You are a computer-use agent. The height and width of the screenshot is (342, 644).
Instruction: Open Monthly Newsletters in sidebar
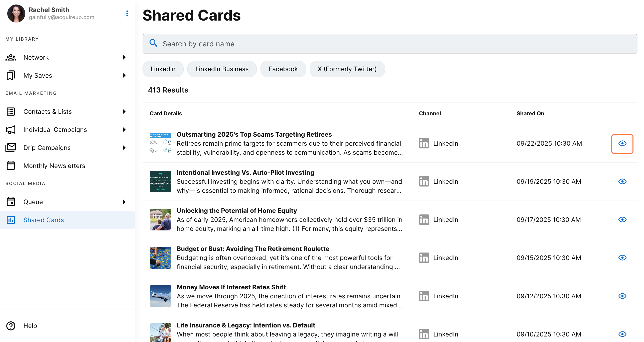click(x=54, y=166)
